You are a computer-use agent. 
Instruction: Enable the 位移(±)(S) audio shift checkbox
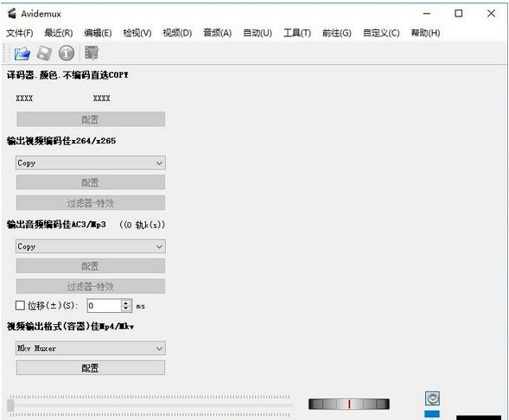click(20, 305)
